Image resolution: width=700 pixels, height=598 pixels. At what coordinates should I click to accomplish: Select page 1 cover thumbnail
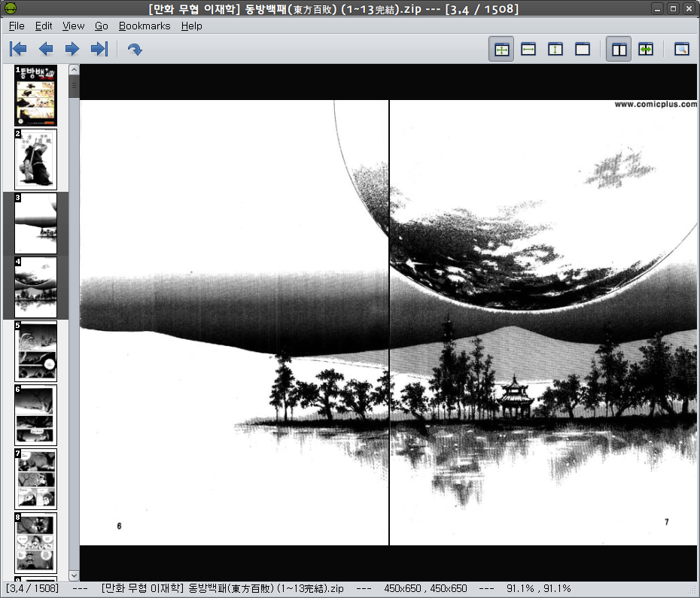(x=35, y=96)
